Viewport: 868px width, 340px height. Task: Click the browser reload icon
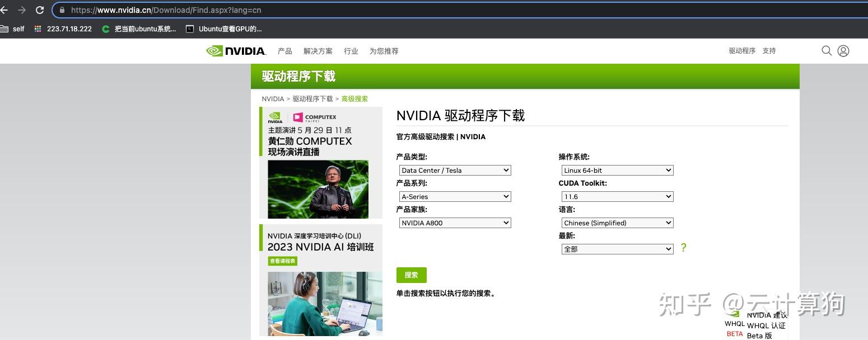coord(39,10)
